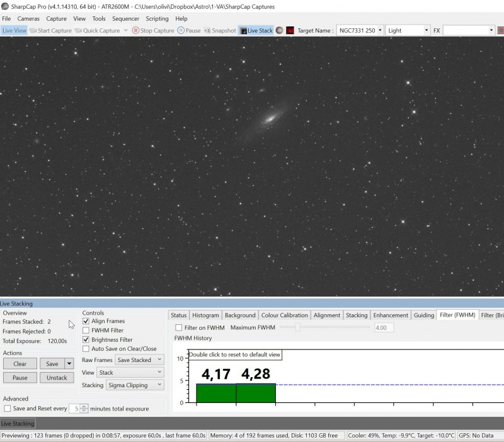This screenshot has height=442, width=504.
Task: Click the Pause button under Actions
Action: [20, 378]
